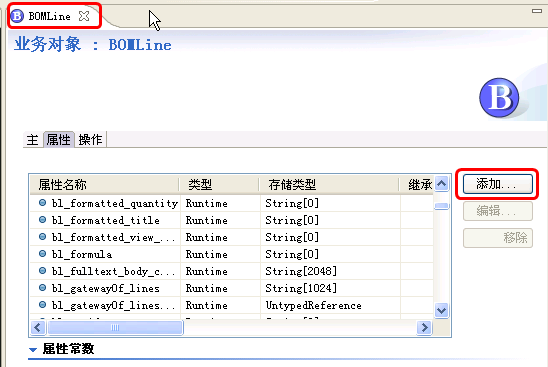This screenshot has height=367, width=548.
Task: Minimize the editor panel
Action: (x=536, y=11)
